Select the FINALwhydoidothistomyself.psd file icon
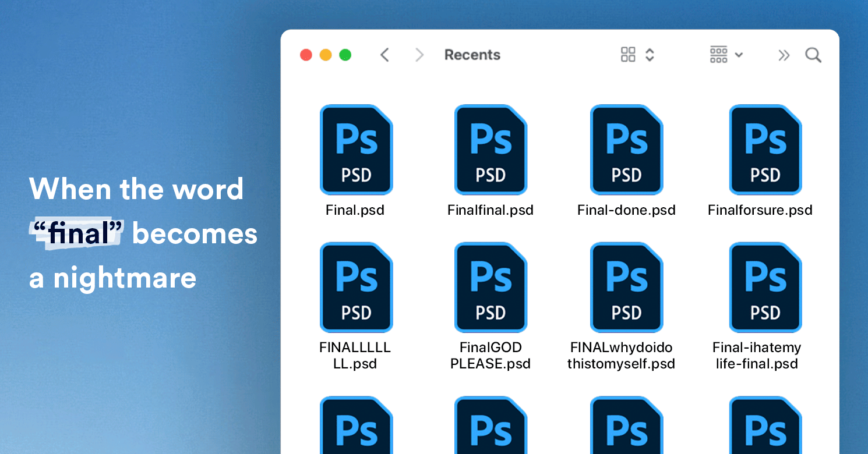The width and height of the screenshot is (868, 454). point(626,288)
